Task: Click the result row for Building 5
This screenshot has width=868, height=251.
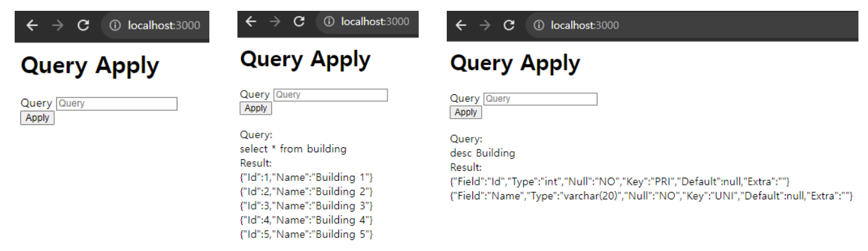Action: point(306,234)
